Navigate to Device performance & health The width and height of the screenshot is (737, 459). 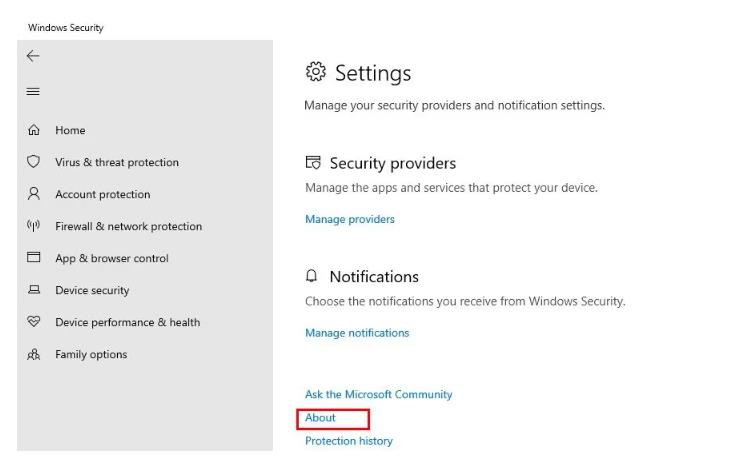pos(128,322)
